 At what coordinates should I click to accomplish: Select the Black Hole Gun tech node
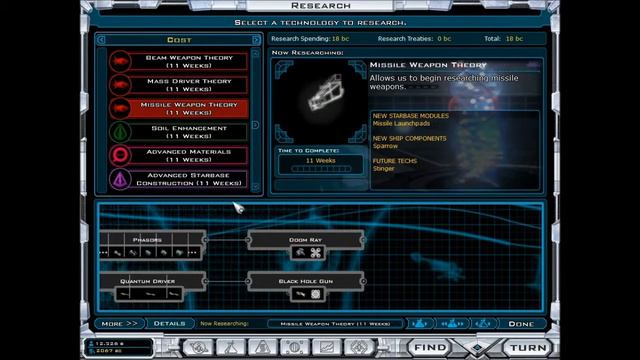click(305, 281)
